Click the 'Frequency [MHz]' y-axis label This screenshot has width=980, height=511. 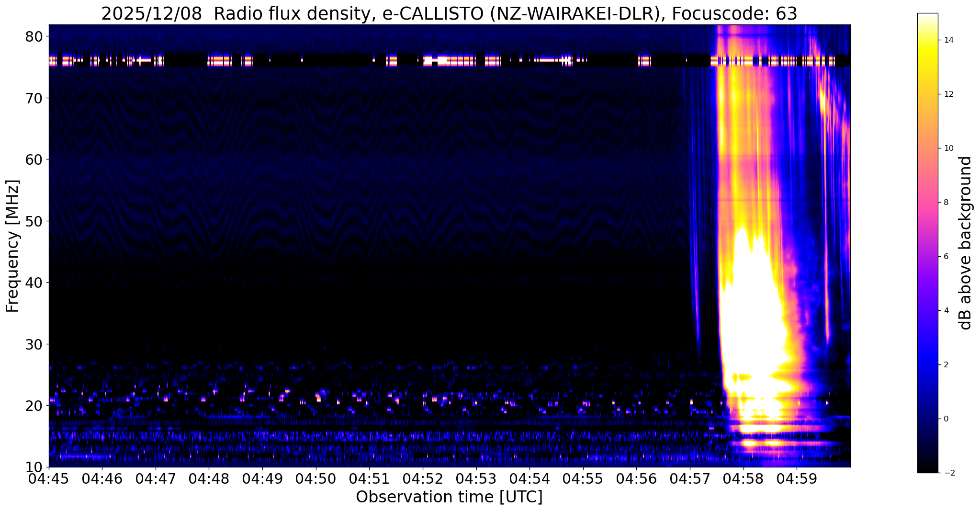pyautogui.click(x=12, y=246)
